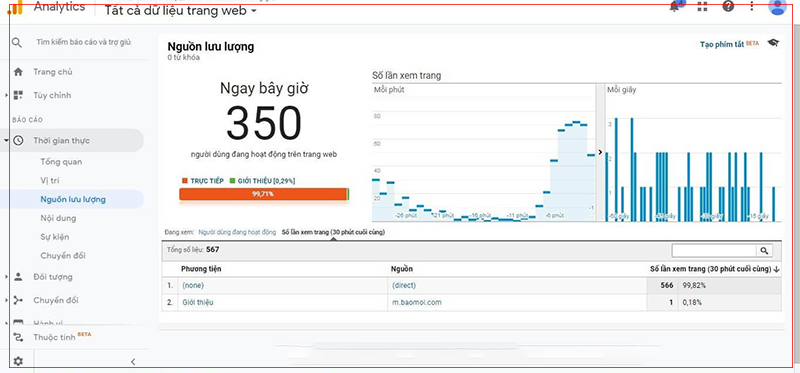Click the orange 99,71% traffic bar

coord(263,194)
